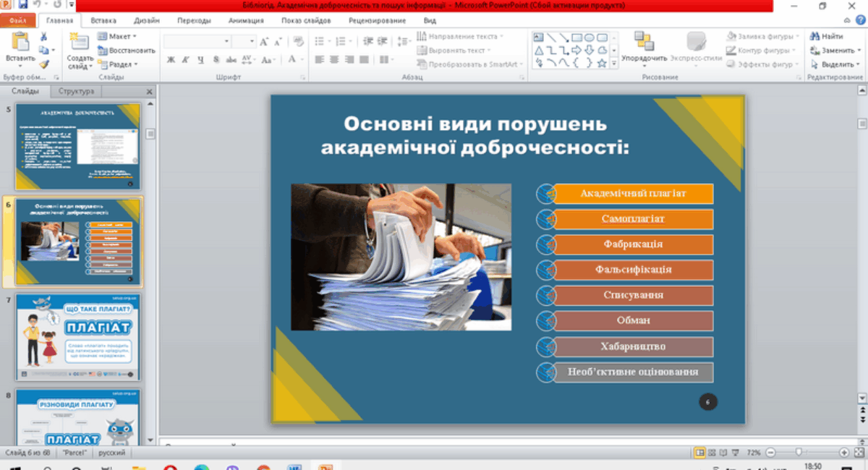The image size is (868, 470).
Task: Save the presentation via floppy icon
Action: pyautogui.click(x=22, y=4)
